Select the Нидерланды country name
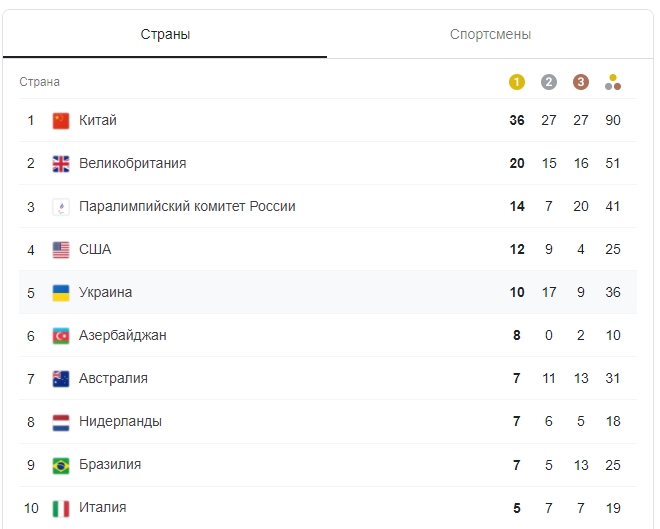 [120, 422]
